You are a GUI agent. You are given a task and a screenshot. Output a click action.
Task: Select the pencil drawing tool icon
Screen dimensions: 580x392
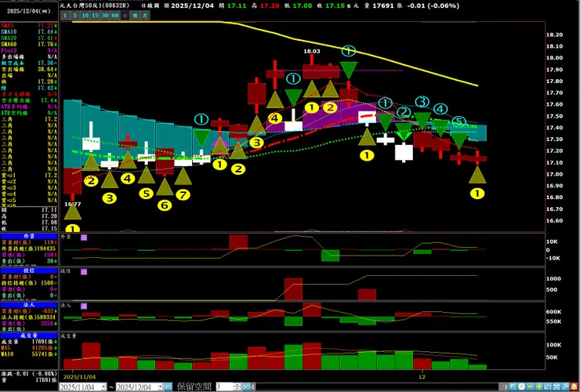pos(565,387)
